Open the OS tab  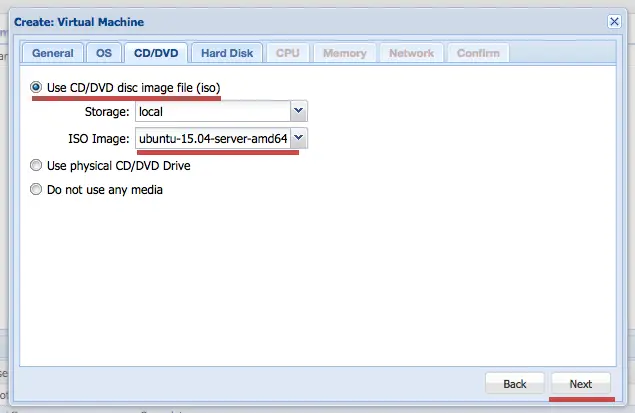coord(104,53)
